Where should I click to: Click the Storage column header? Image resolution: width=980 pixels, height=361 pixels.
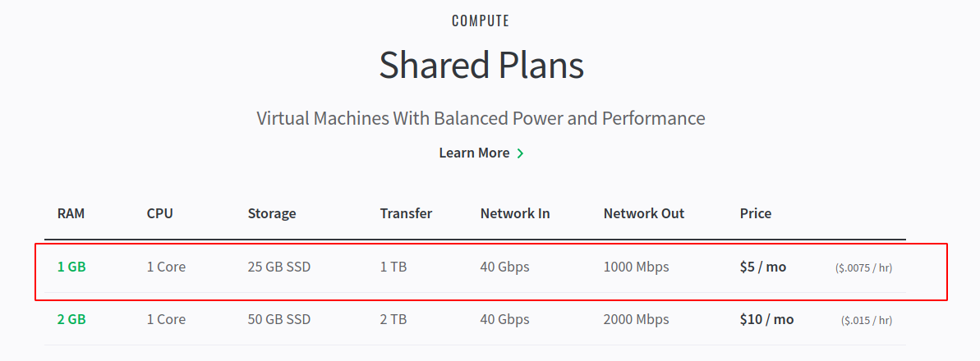point(272,213)
